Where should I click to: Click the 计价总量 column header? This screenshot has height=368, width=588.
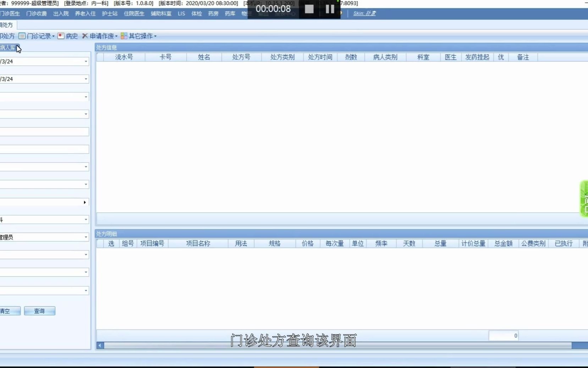click(x=473, y=244)
